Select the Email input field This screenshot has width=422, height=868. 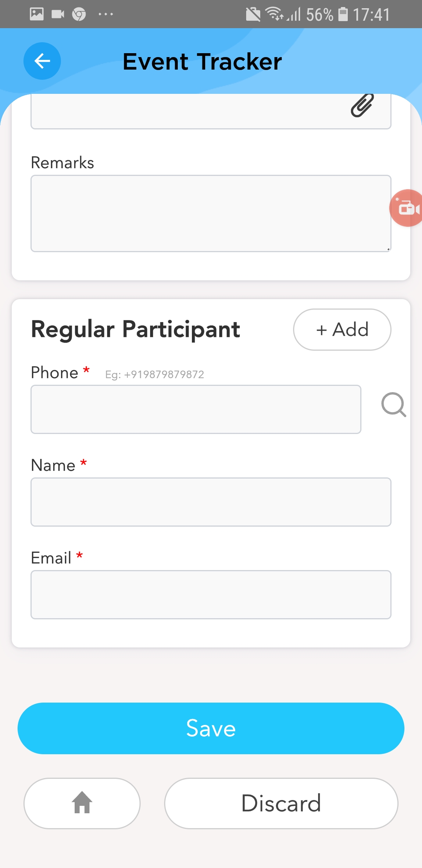tap(211, 595)
